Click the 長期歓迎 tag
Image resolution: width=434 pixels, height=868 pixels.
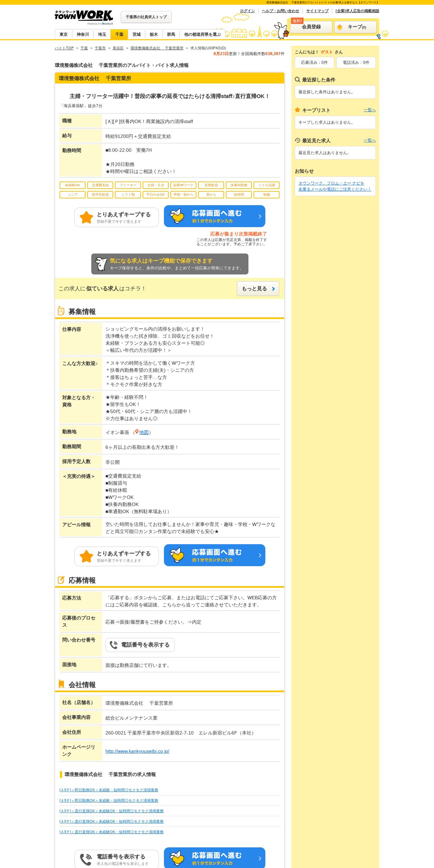pyautogui.click(x=211, y=185)
